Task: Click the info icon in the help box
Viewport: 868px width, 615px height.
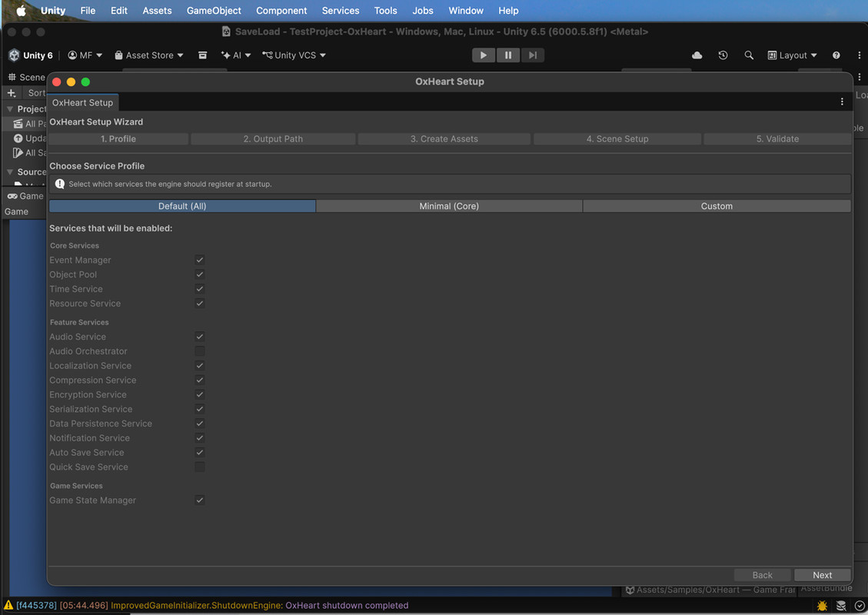Action: coord(60,184)
